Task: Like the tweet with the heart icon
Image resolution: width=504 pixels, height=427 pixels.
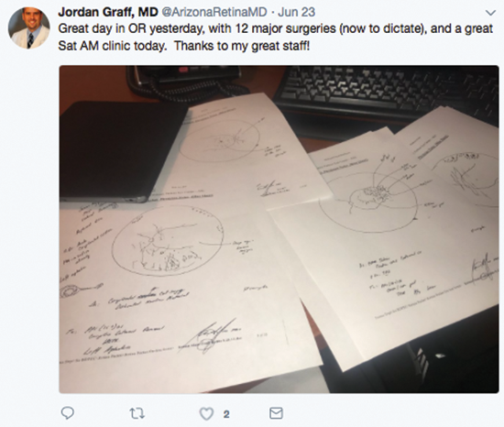Action: (x=206, y=414)
